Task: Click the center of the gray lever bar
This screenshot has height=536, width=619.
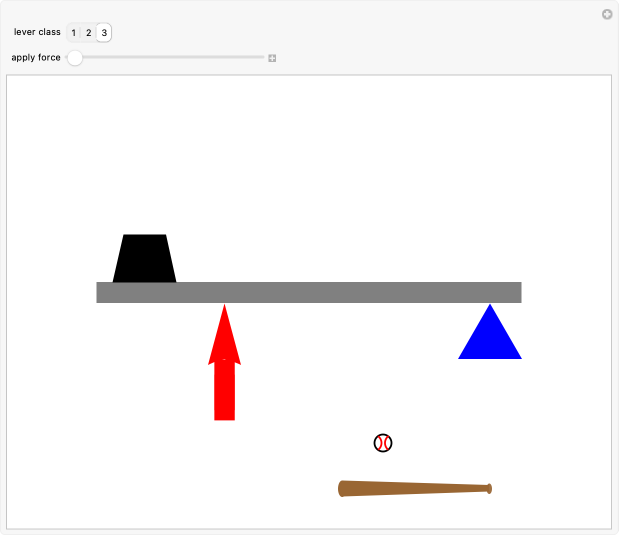Action: point(308,292)
